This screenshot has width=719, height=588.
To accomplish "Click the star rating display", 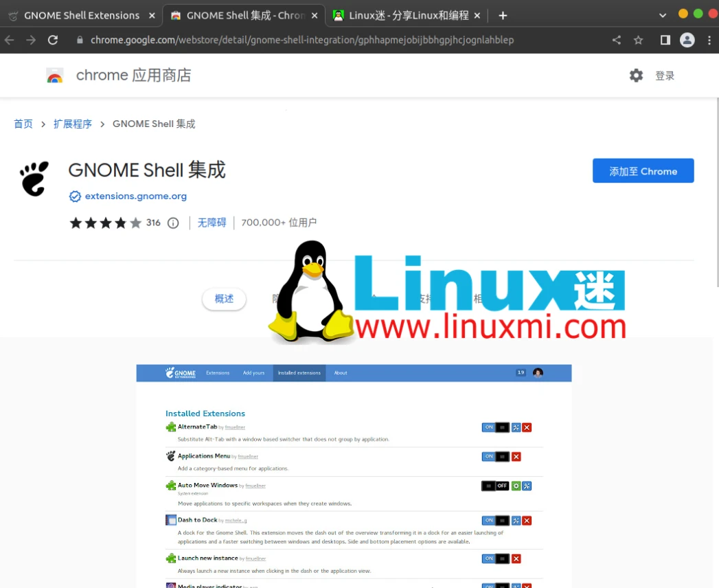I will pos(106,223).
